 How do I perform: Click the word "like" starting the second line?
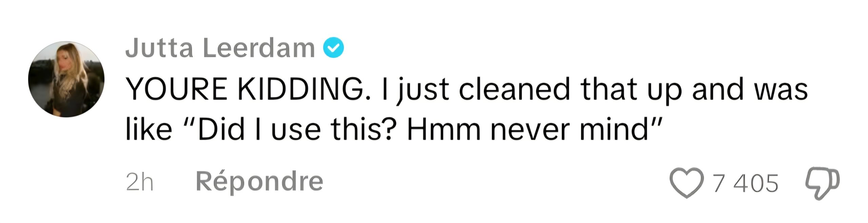tap(149, 130)
